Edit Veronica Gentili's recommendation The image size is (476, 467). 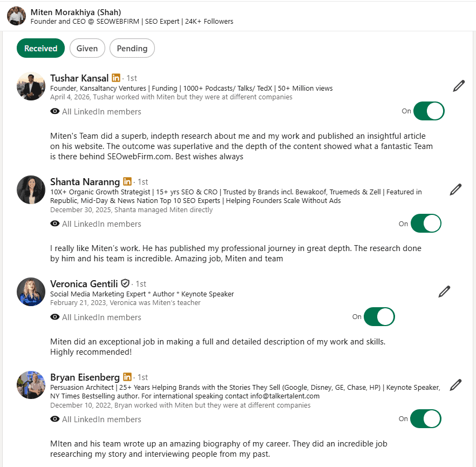444,292
